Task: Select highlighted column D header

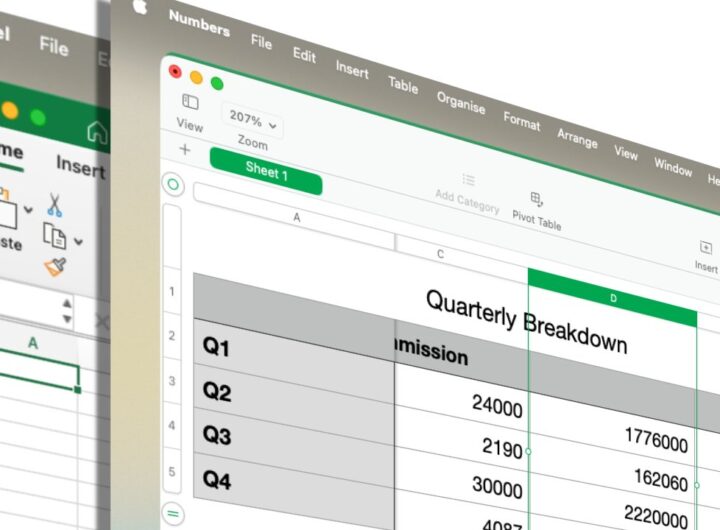Action: (613, 298)
